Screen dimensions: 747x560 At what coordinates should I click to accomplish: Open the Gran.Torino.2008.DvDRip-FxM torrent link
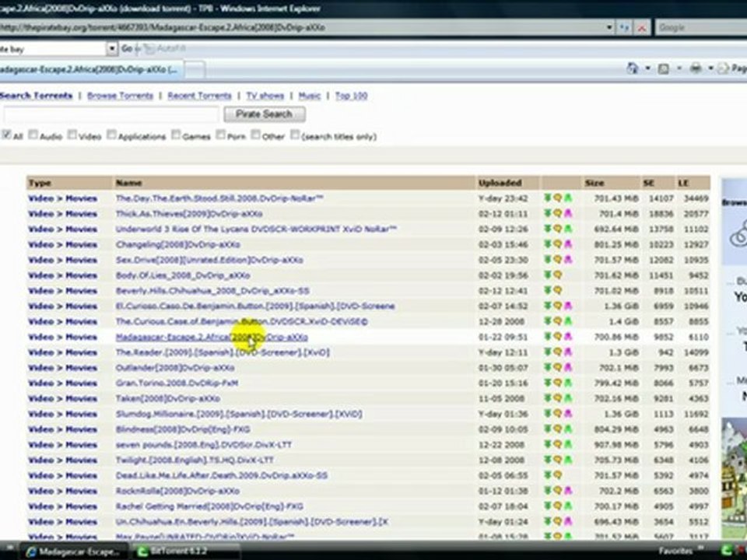(177, 383)
